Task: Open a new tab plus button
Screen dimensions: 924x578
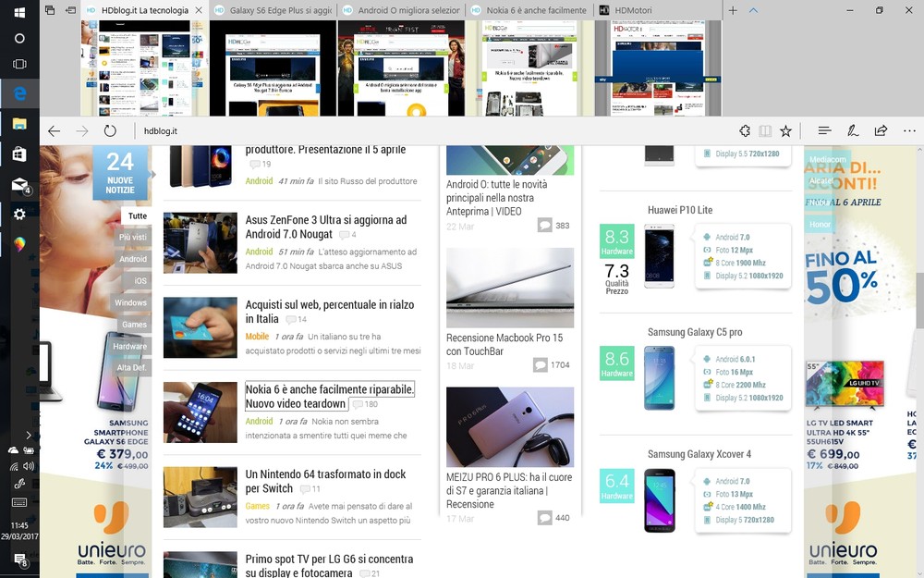Action: click(733, 10)
